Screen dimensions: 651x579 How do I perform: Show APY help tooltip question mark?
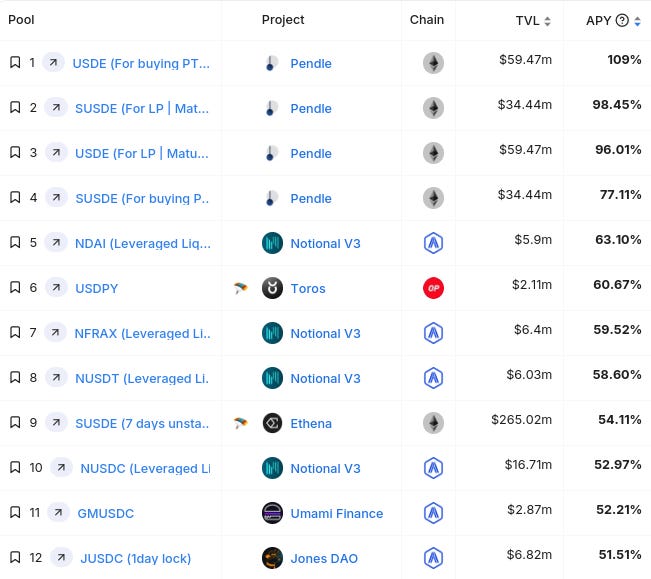pyautogui.click(x=622, y=20)
